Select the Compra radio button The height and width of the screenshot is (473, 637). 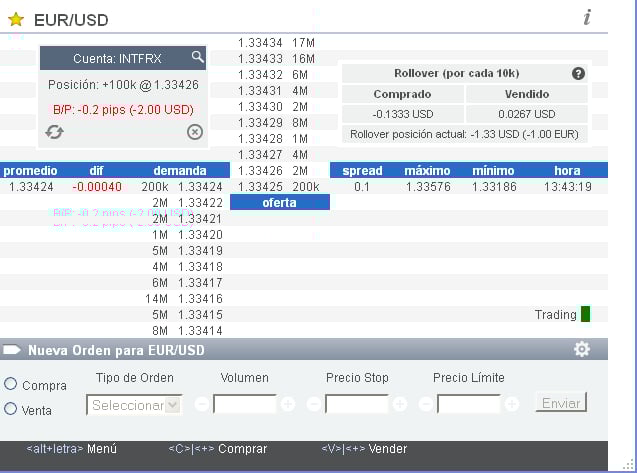11,384
